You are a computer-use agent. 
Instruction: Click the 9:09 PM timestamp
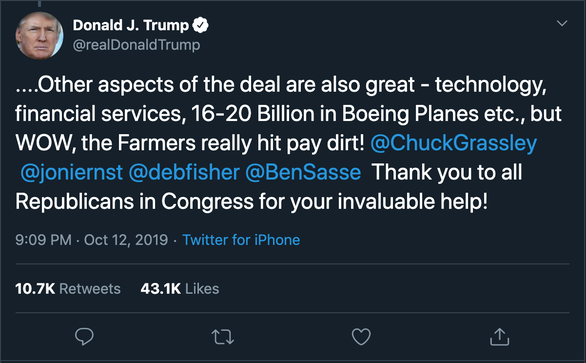(43, 240)
